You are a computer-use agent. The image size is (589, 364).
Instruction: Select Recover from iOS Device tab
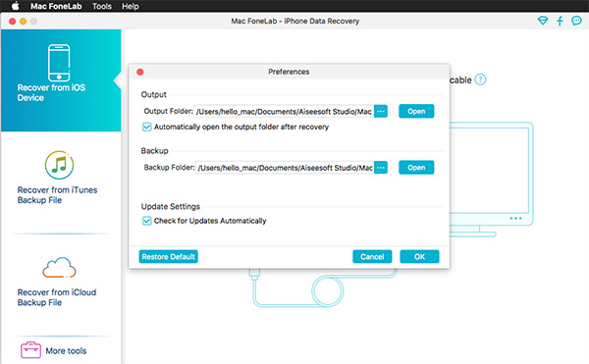pyautogui.click(x=61, y=80)
